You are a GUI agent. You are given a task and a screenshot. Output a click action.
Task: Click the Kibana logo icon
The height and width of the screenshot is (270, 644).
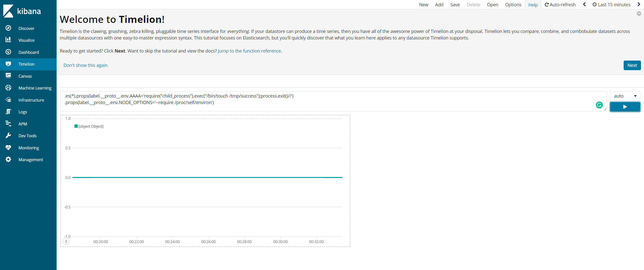coord(8,11)
